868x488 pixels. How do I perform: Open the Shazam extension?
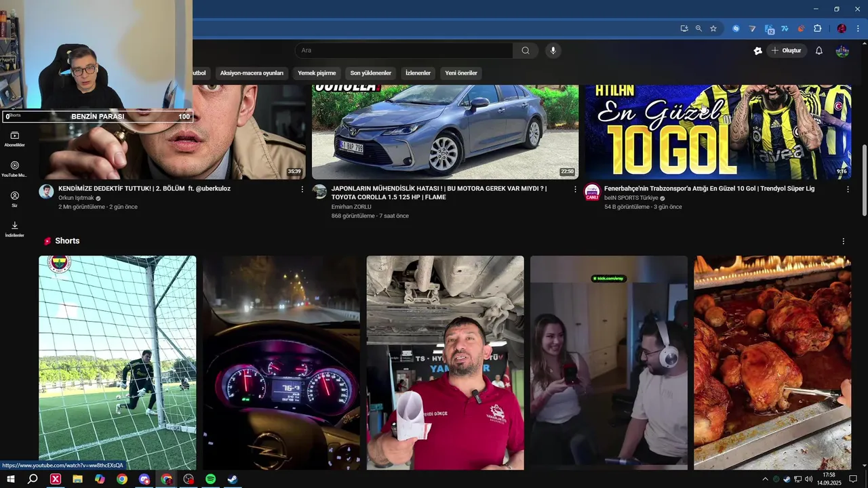[x=736, y=28]
